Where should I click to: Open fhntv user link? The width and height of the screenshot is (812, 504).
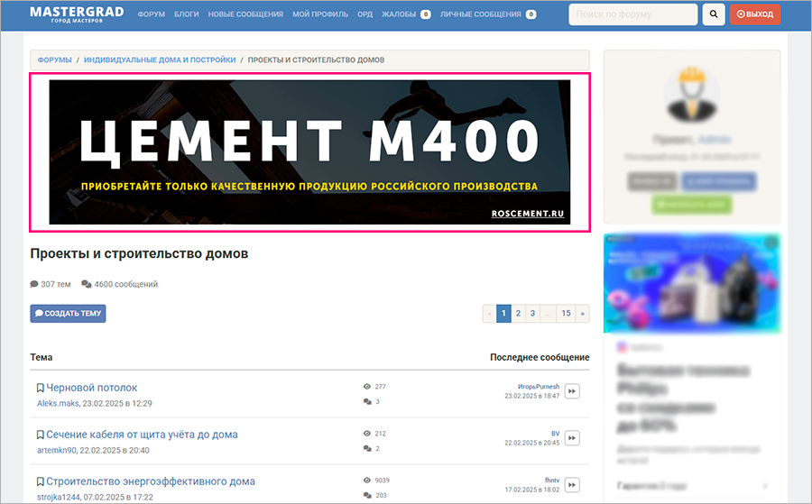[552, 481]
